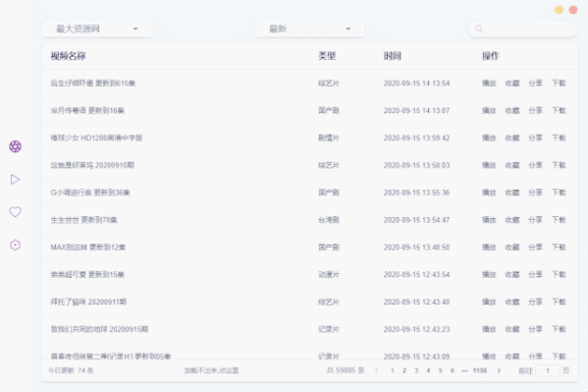Favorite MAX别这样 with 收藏
588x392 pixels.
pyautogui.click(x=512, y=247)
